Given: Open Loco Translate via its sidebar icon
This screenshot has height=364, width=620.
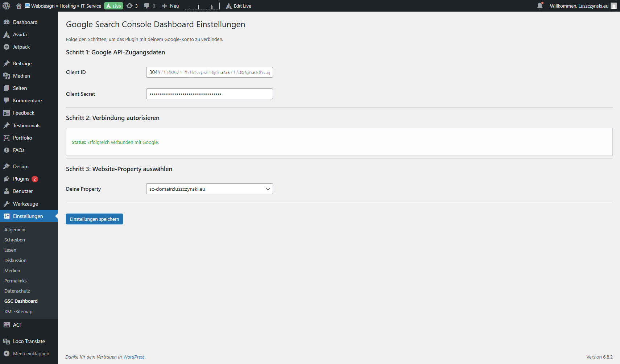Looking at the screenshot, I should click(7, 341).
